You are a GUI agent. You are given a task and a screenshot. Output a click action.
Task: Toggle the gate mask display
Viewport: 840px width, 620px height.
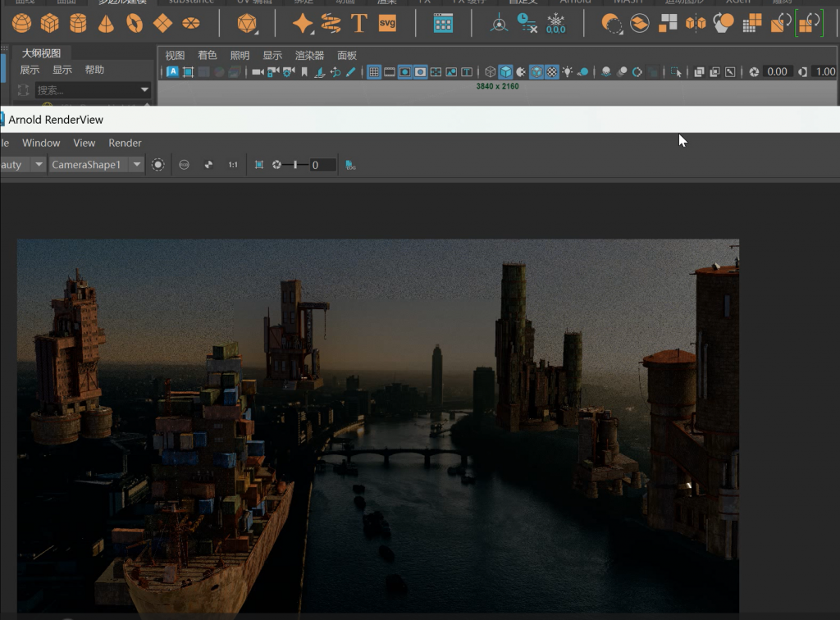point(421,71)
